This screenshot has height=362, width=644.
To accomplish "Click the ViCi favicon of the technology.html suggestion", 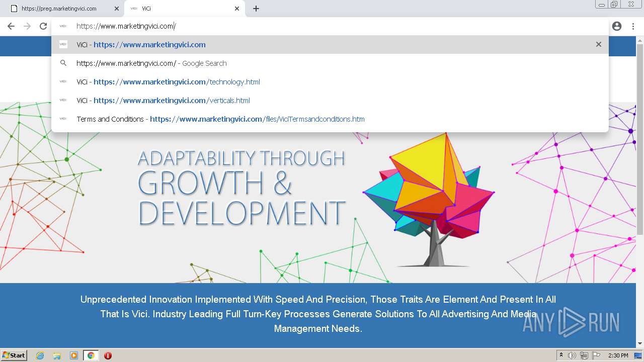I will click(63, 81).
